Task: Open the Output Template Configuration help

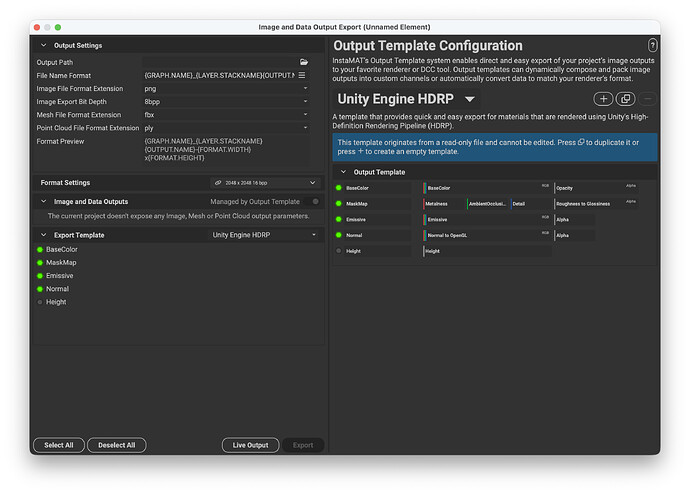Action: [x=652, y=45]
